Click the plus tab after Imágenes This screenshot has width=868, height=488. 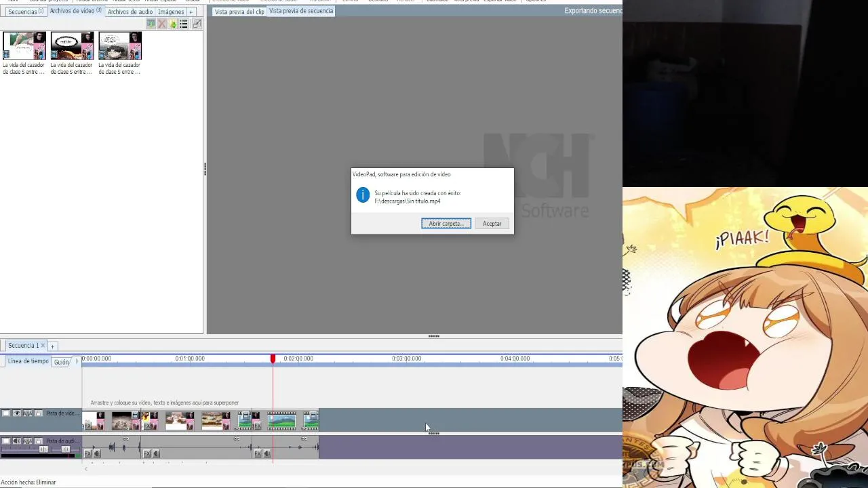tap(191, 12)
